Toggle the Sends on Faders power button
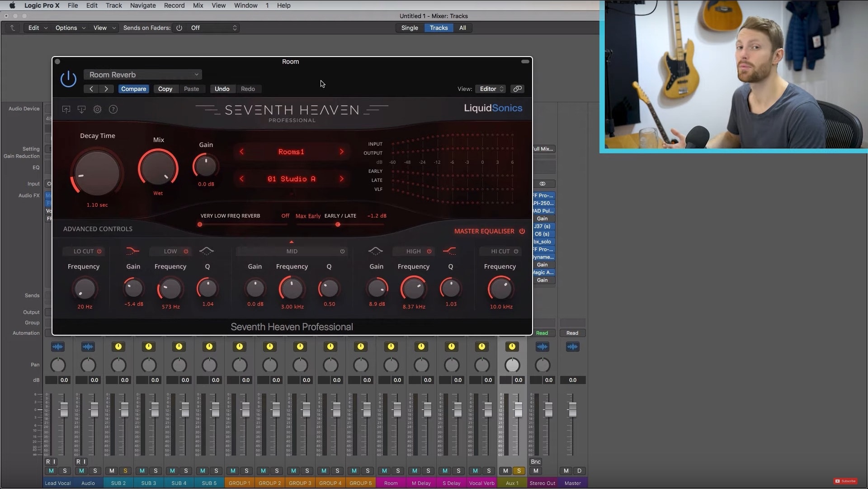 point(179,28)
